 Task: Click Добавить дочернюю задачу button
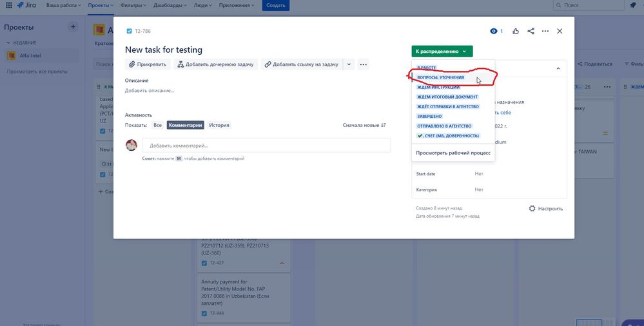coord(215,64)
